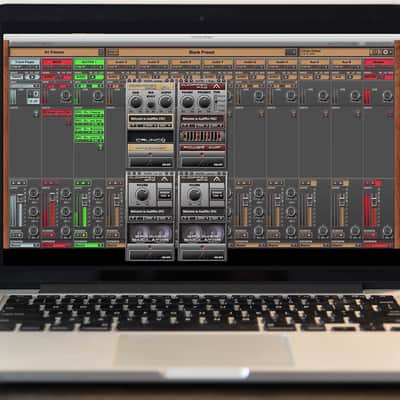This screenshot has width=400, height=400.
Task: Click the left knob on the red-header plugin window
Action: coord(187,102)
